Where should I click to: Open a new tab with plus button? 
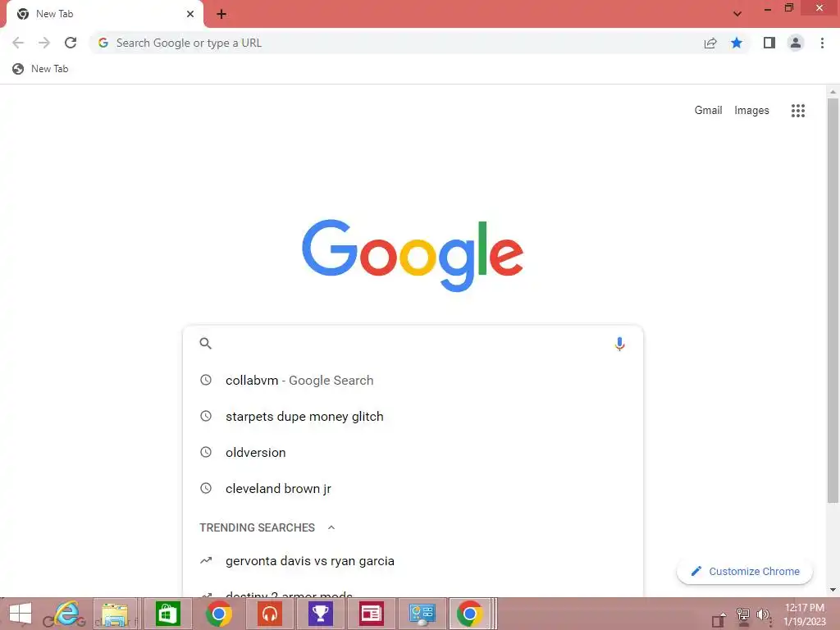(221, 14)
